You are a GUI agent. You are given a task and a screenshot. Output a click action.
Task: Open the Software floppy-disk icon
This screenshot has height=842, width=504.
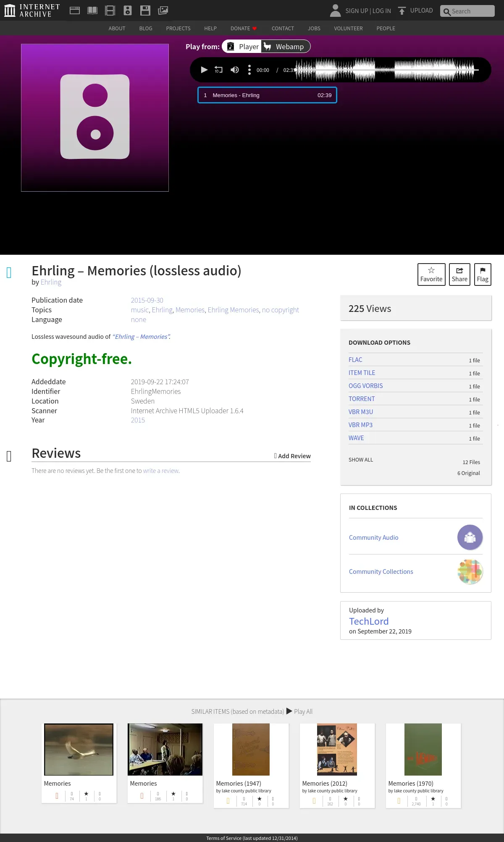coord(145,11)
